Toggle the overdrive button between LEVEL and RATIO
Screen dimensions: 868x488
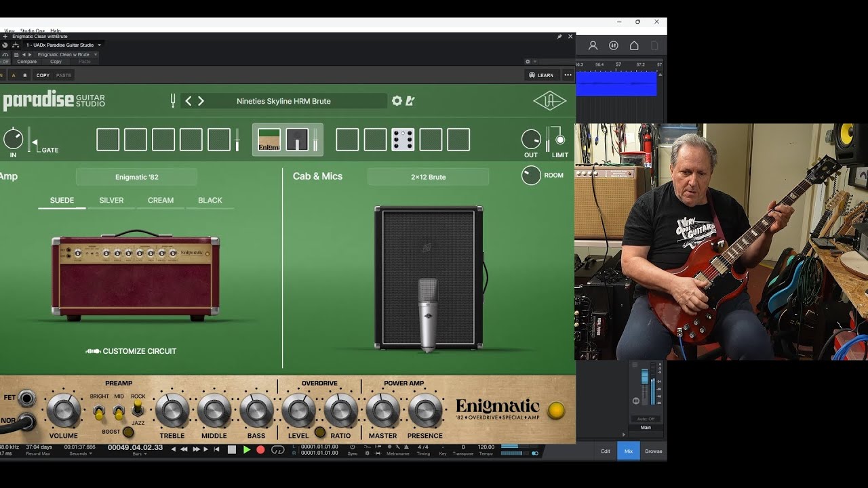pos(319,432)
